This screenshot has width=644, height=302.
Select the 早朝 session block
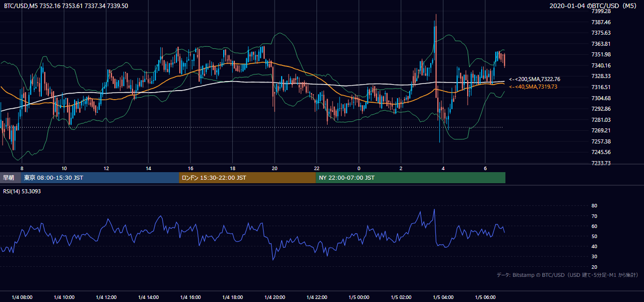point(10,178)
